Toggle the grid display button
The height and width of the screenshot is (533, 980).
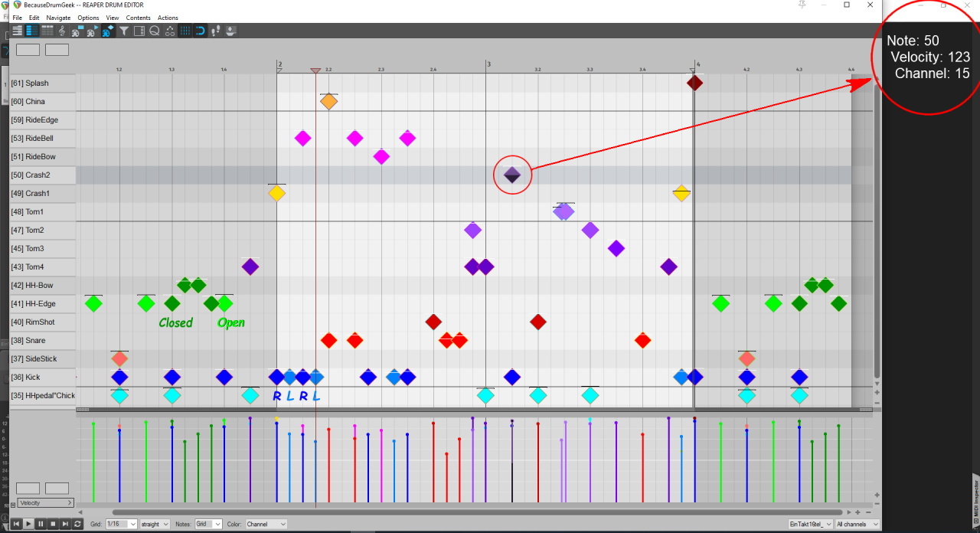tap(185, 31)
